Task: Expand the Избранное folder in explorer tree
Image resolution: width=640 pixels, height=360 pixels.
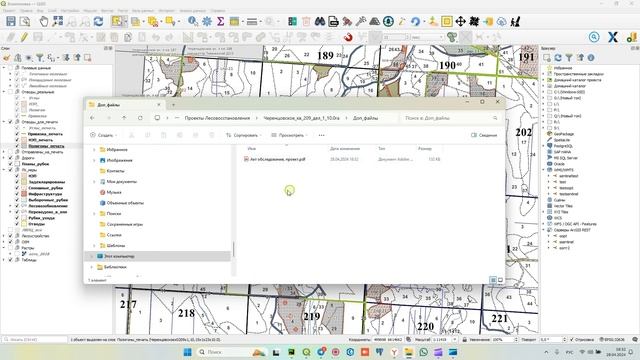Action: coord(94,150)
